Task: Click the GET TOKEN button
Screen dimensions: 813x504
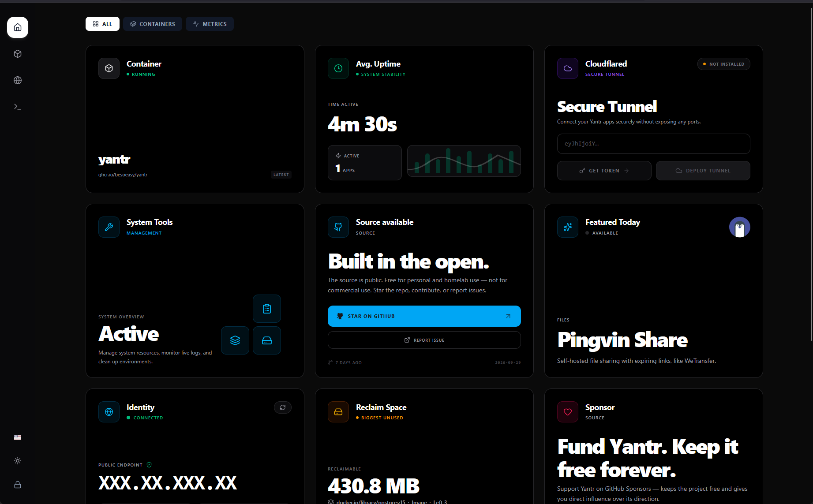Action: tap(604, 171)
